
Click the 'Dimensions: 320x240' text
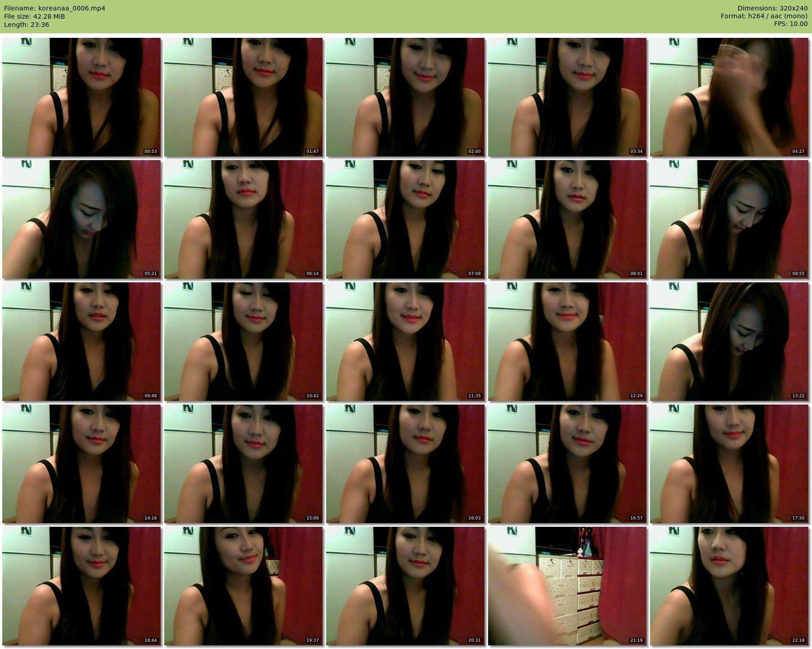772,8
